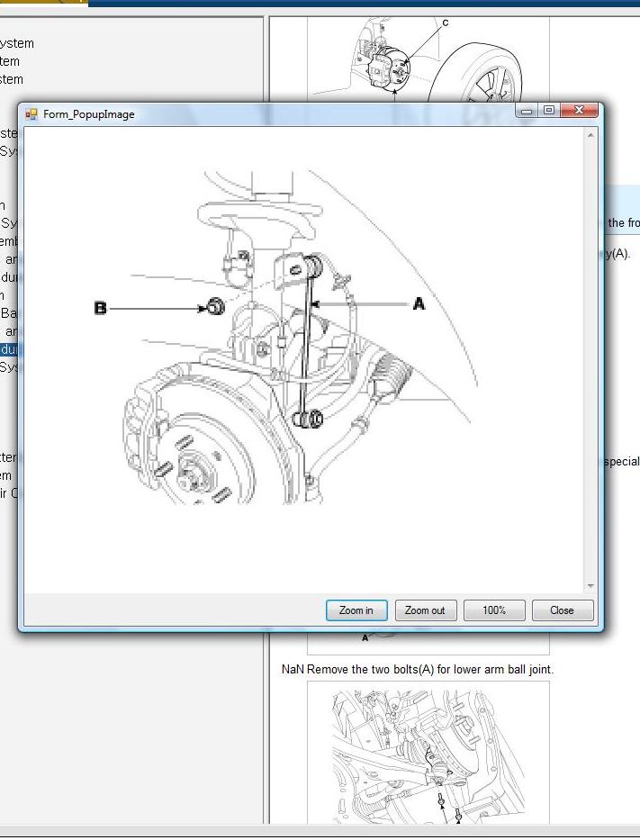Click label A in the popup diagram

click(x=419, y=305)
